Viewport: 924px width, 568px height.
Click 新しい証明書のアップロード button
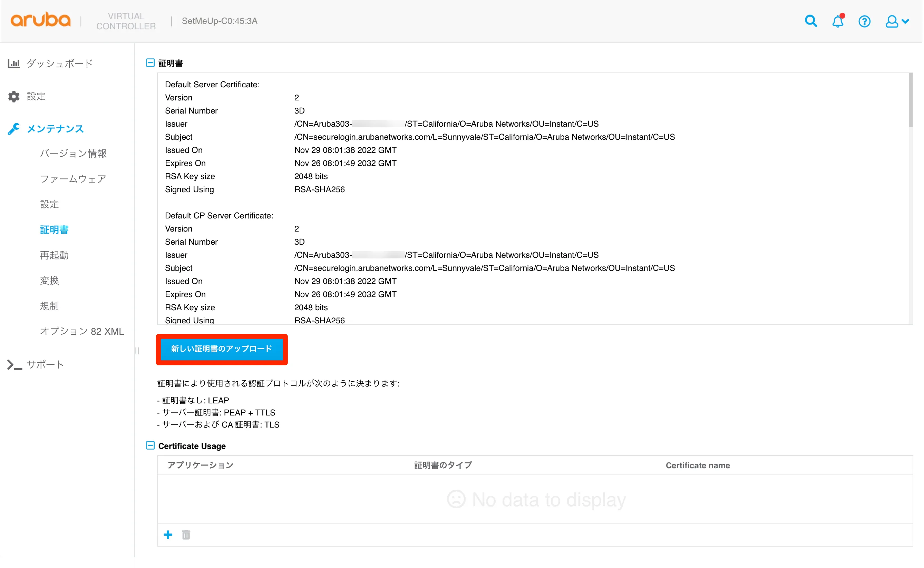(222, 349)
